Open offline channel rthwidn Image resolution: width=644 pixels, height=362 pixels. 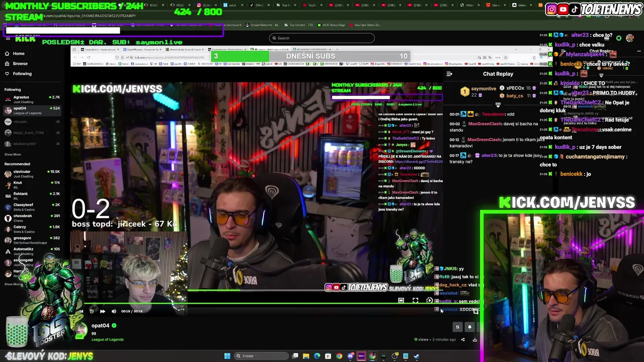[32, 122]
